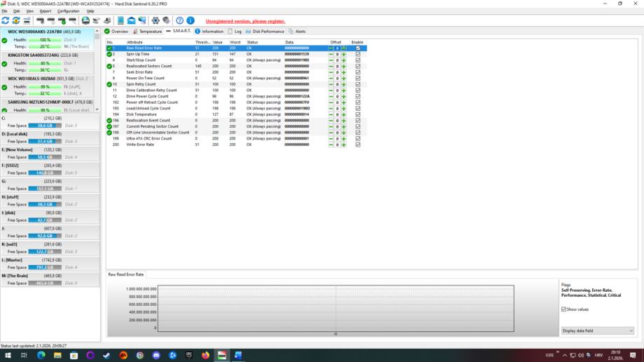Click the drive icon with green check badge
This screenshot has height=362, width=644.
pyautogui.click(x=62, y=20)
